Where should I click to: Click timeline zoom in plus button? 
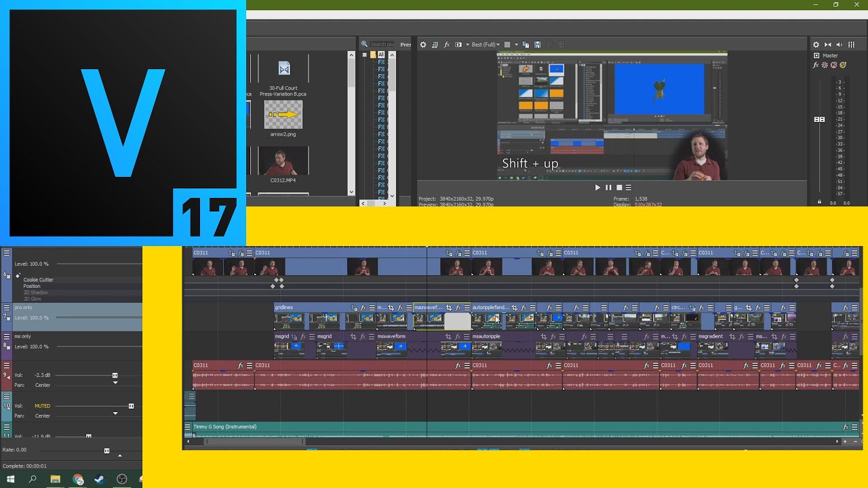pos(844,442)
